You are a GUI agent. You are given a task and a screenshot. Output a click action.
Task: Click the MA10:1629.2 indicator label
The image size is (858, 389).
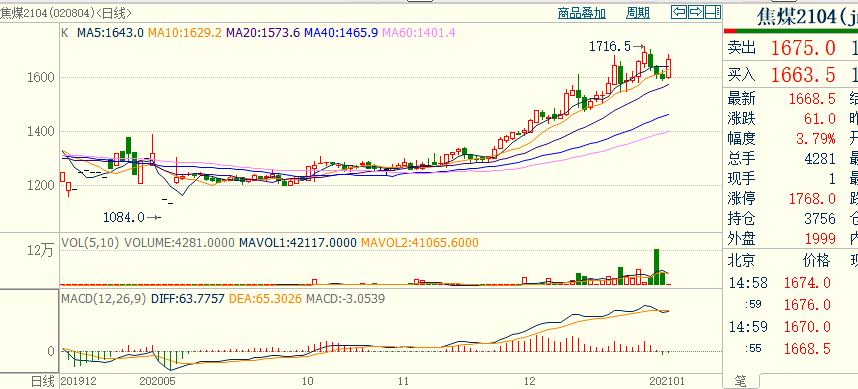184,33
